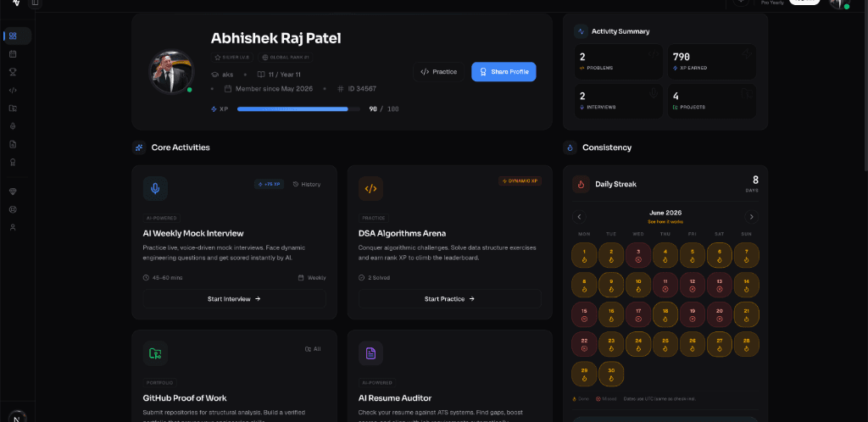Click the 'Member since May 2026' text
Image resolution: width=868 pixels, height=422 pixels.
tap(274, 88)
